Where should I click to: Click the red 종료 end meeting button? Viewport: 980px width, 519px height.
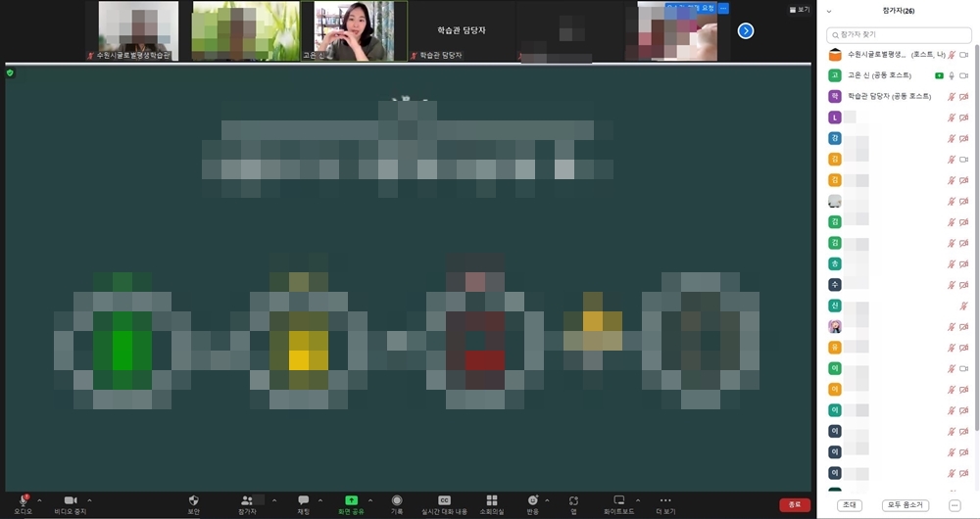point(794,504)
